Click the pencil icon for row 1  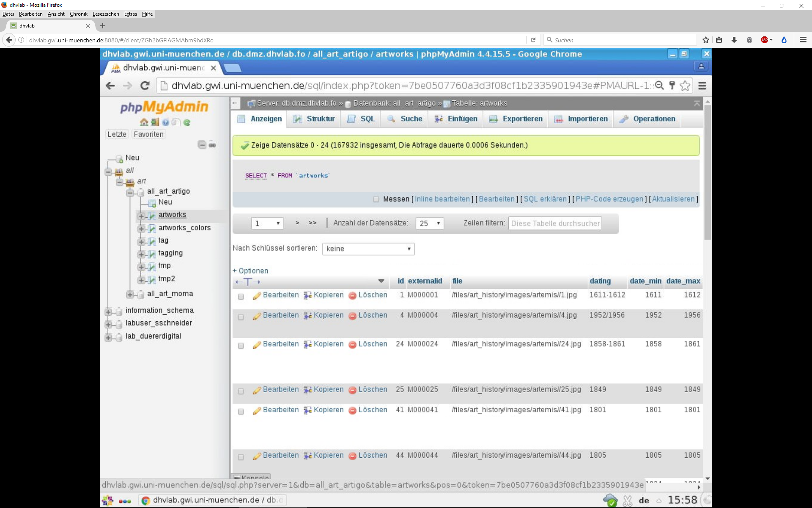pyautogui.click(x=256, y=295)
